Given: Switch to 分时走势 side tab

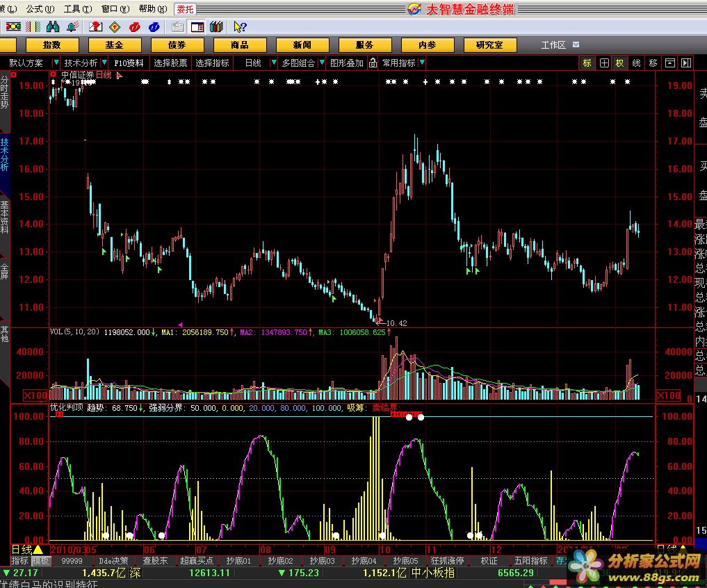Looking at the screenshot, I should (x=4, y=92).
